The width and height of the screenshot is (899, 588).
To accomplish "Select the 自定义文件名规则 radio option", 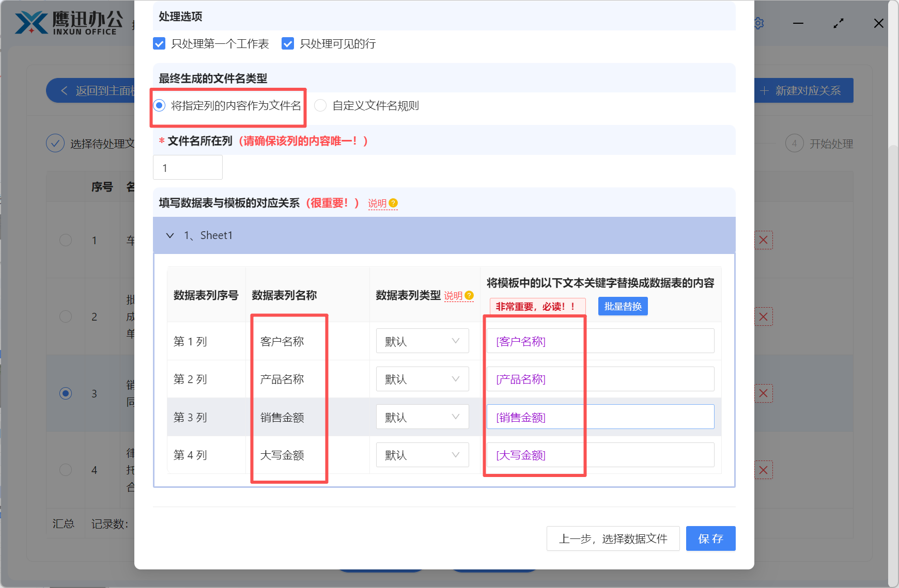I will (320, 105).
